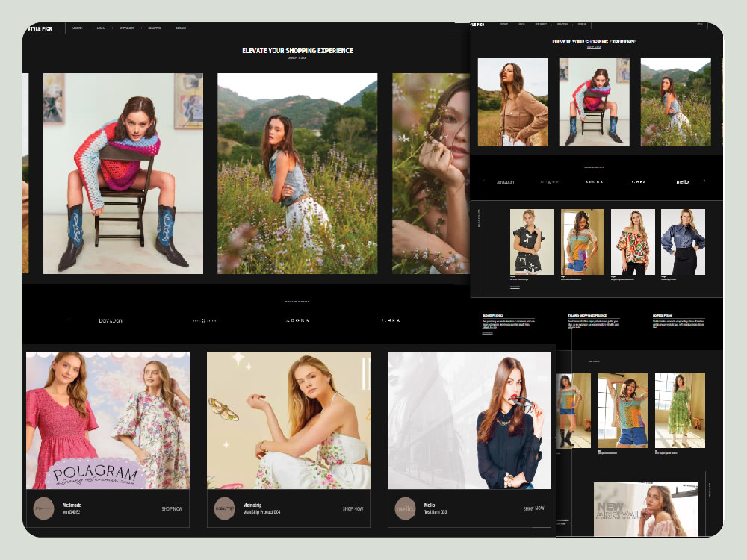
Task: Click the colorful crochet top product in the four-product row
Action: tap(583, 242)
